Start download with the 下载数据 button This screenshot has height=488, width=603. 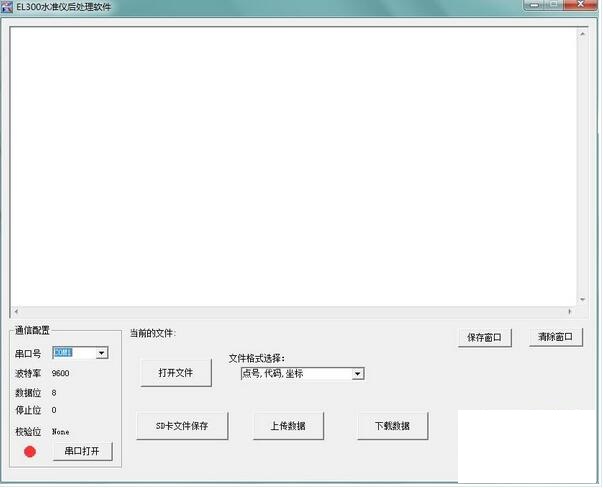coord(393,426)
